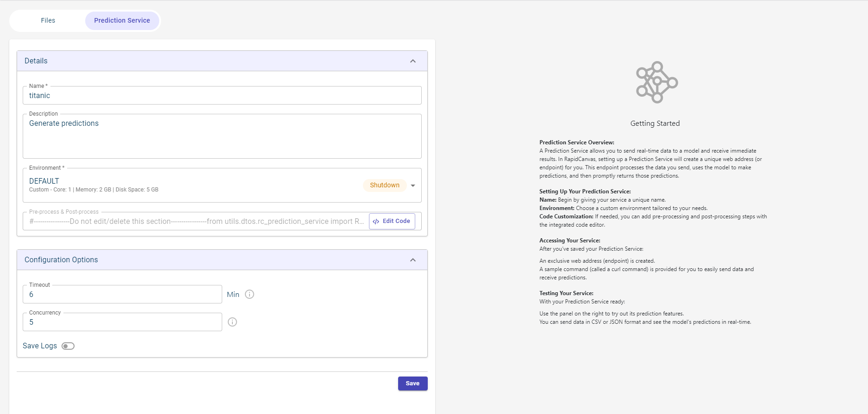Click the Configuration Options header title
This screenshot has height=414, width=868.
[x=61, y=260]
